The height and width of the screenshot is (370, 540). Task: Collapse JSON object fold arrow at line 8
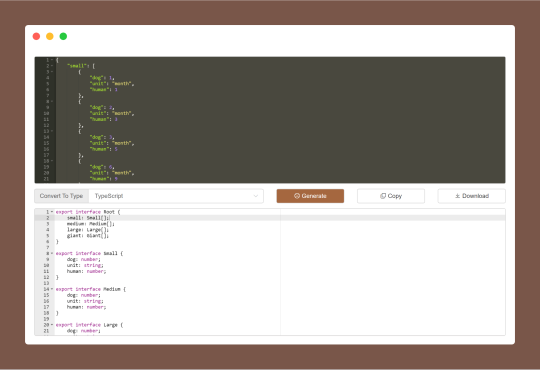[52, 101]
